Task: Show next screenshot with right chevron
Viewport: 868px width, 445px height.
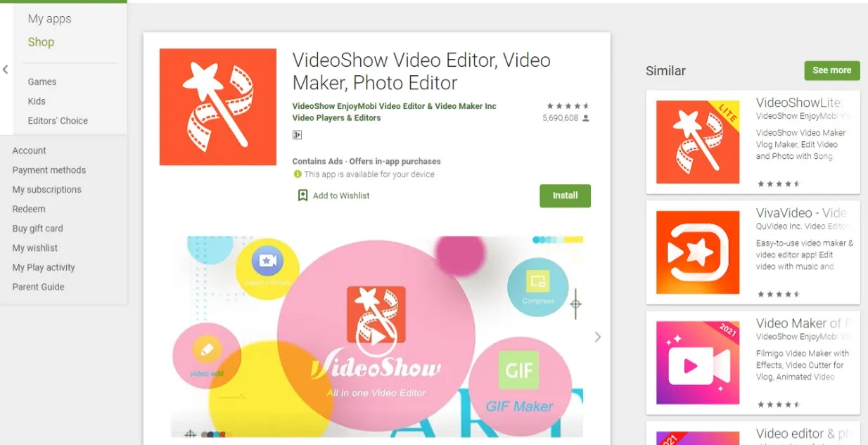Action: coord(597,337)
